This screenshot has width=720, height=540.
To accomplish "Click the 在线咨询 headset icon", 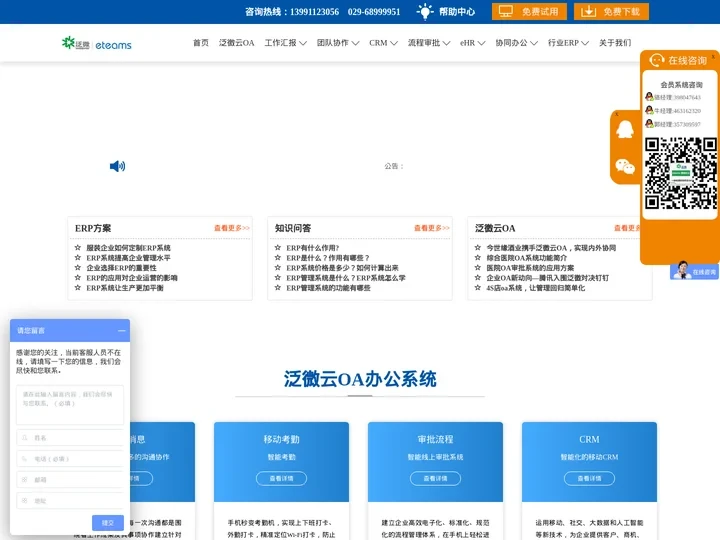I will (657, 60).
